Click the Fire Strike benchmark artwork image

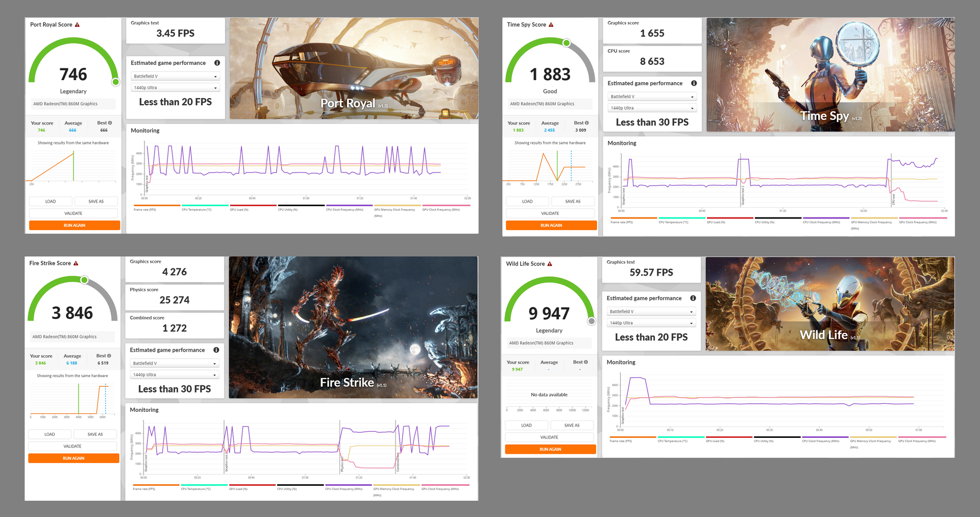[353, 327]
